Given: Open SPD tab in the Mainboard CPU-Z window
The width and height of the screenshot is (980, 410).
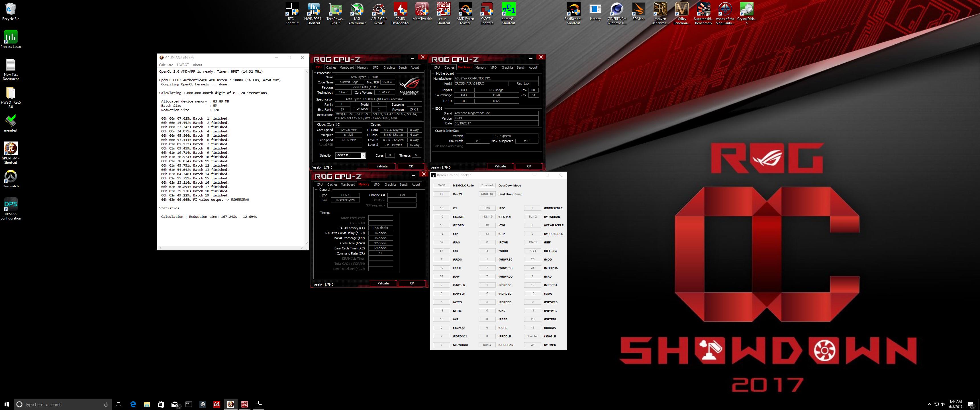Looking at the screenshot, I should 494,67.
